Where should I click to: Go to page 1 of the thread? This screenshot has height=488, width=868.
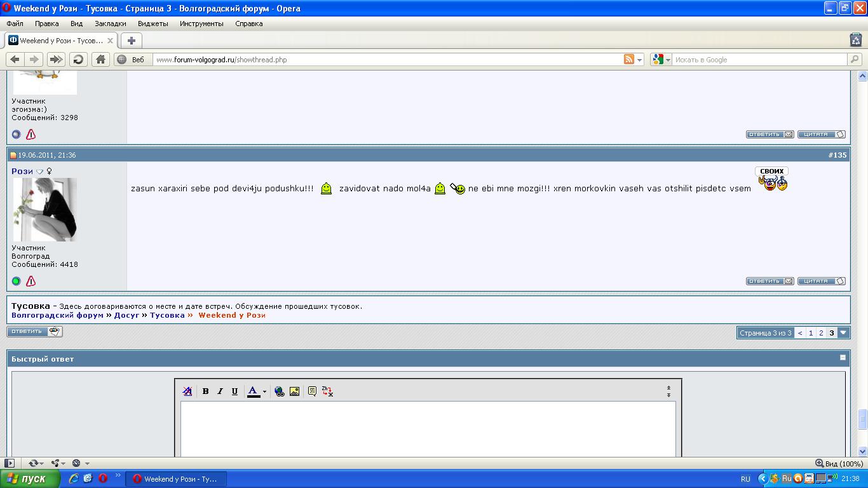(811, 333)
